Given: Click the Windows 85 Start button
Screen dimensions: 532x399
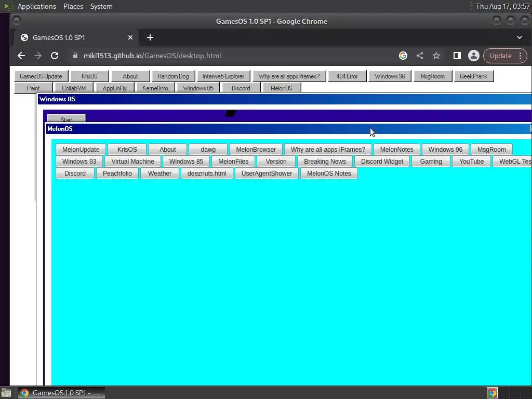Looking at the screenshot, I should click(x=66, y=118).
